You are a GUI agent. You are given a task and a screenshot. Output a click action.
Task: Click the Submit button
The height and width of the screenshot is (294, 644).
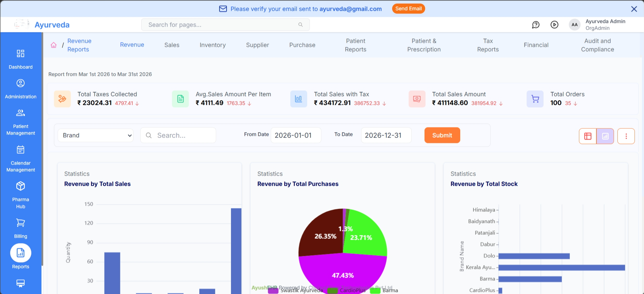tap(442, 135)
